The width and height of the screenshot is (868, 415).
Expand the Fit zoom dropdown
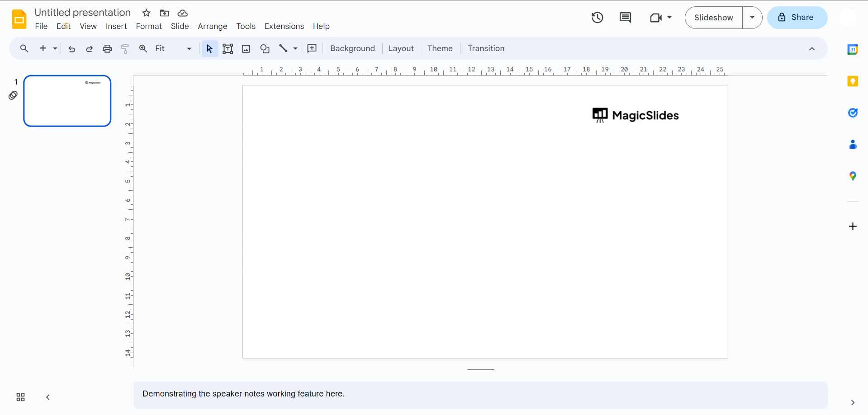189,49
